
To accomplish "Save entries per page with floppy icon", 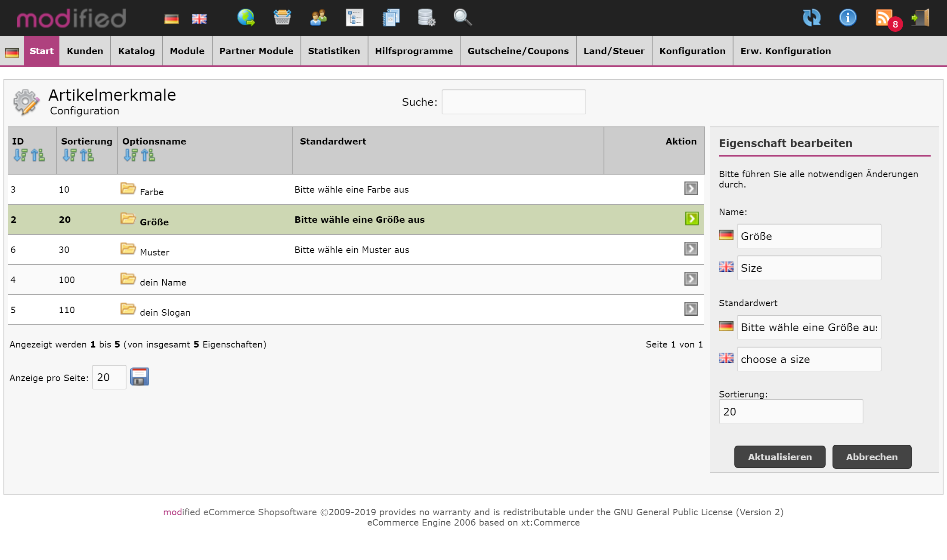I will coord(139,377).
